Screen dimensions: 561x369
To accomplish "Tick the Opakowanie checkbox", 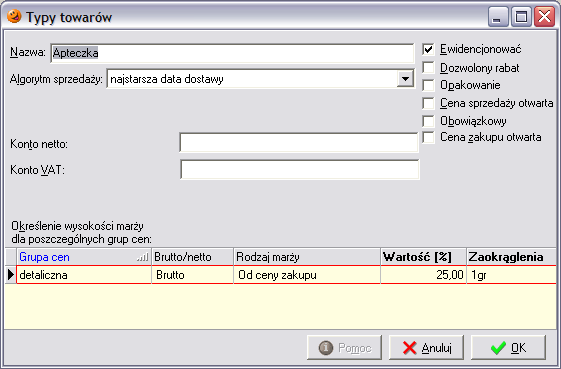I will [x=428, y=85].
